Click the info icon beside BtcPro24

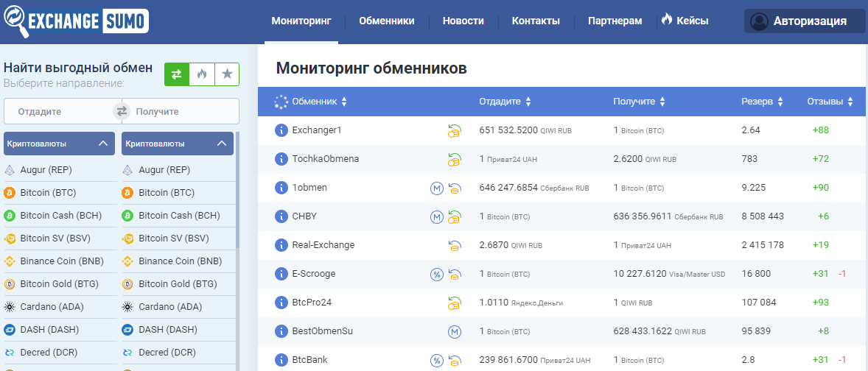click(280, 303)
